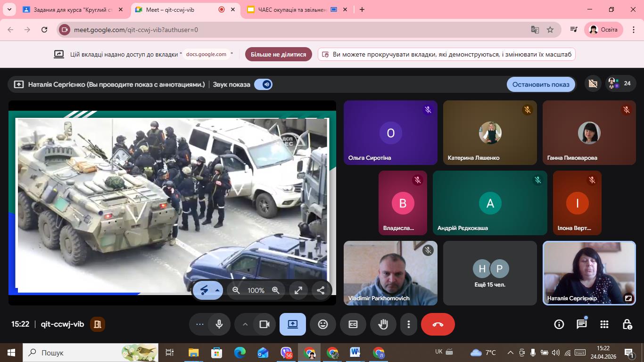Open more options three-dot menu
The width and height of the screenshot is (644, 362).
pos(408,324)
